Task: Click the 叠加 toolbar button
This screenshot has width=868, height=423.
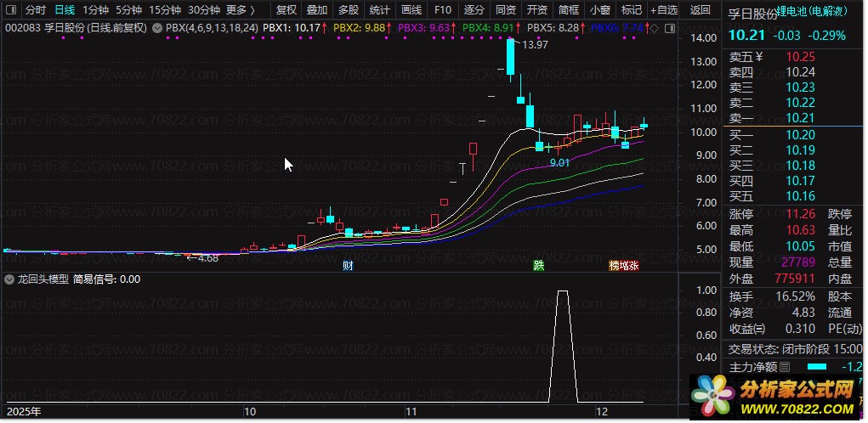Action: (x=317, y=10)
